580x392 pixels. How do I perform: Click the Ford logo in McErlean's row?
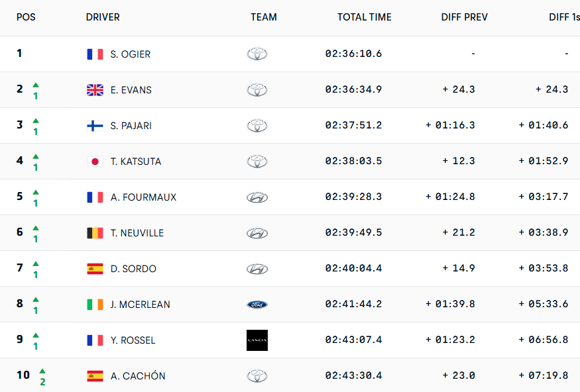click(257, 305)
